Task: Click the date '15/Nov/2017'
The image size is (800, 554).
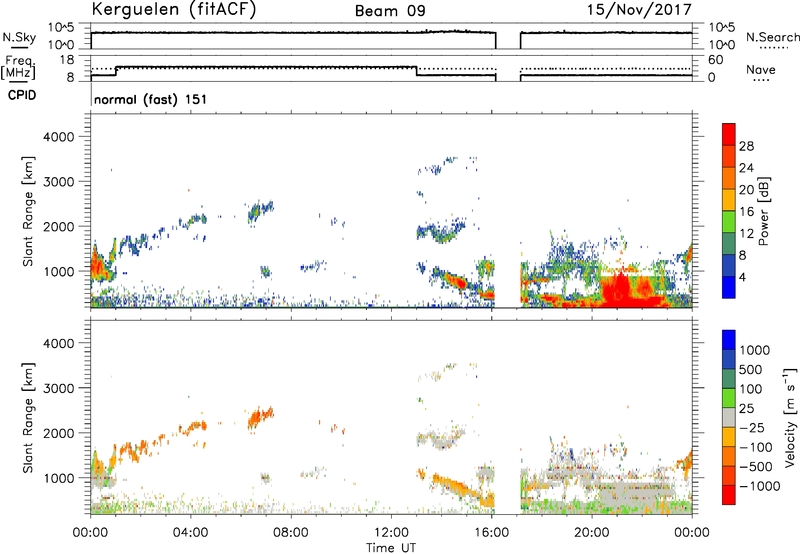Action: click(x=639, y=9)
